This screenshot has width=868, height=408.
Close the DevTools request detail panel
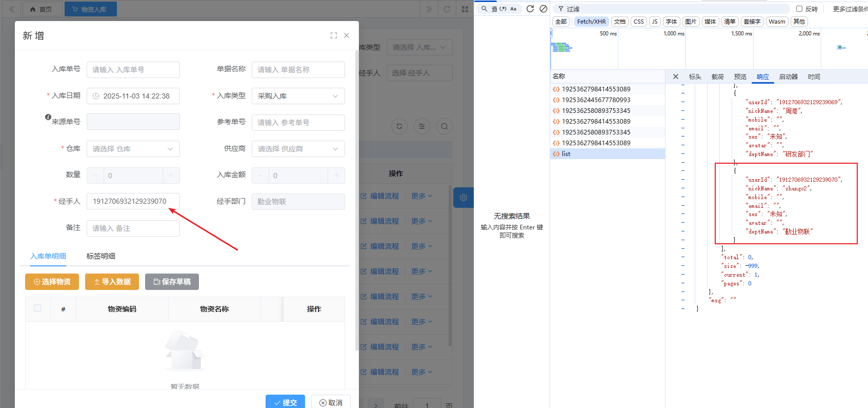coord(676,76)
